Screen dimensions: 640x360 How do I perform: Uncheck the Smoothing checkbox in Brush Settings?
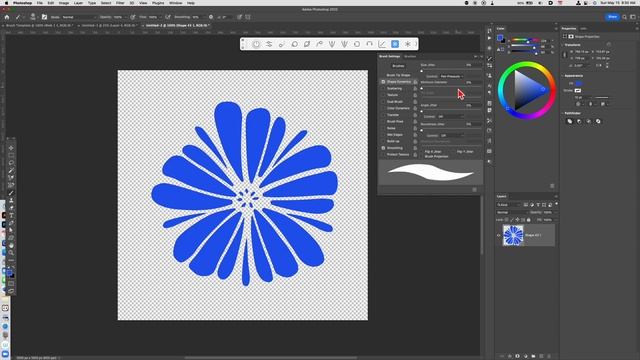[383, 148]
